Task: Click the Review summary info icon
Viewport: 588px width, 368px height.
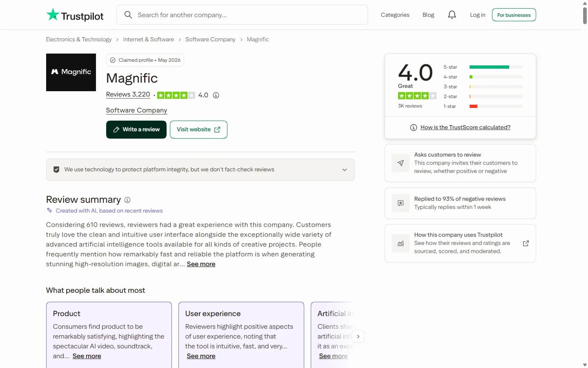Action: (127, 200)
